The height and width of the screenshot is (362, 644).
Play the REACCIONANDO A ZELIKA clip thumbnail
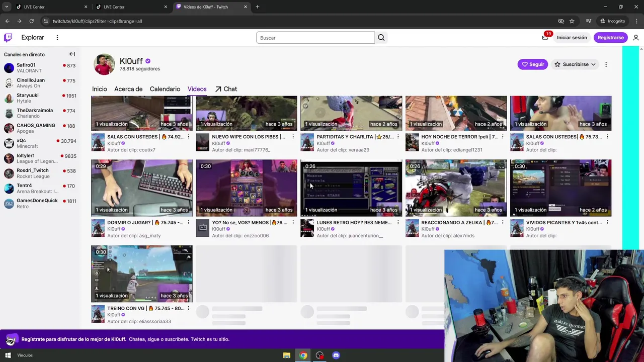pyautogui.click(x=456, y=188)
